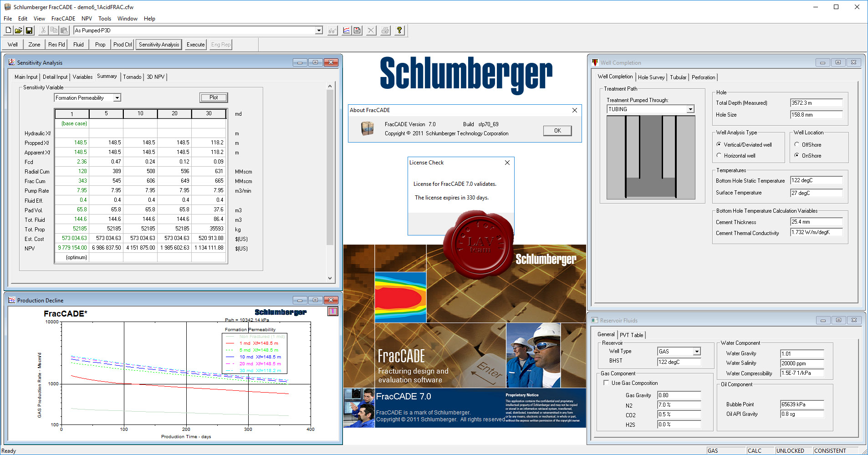868x455 pixels.
Task: Open Formation Permeability sensitivity variable dropdown
Action: click(117, 98)
